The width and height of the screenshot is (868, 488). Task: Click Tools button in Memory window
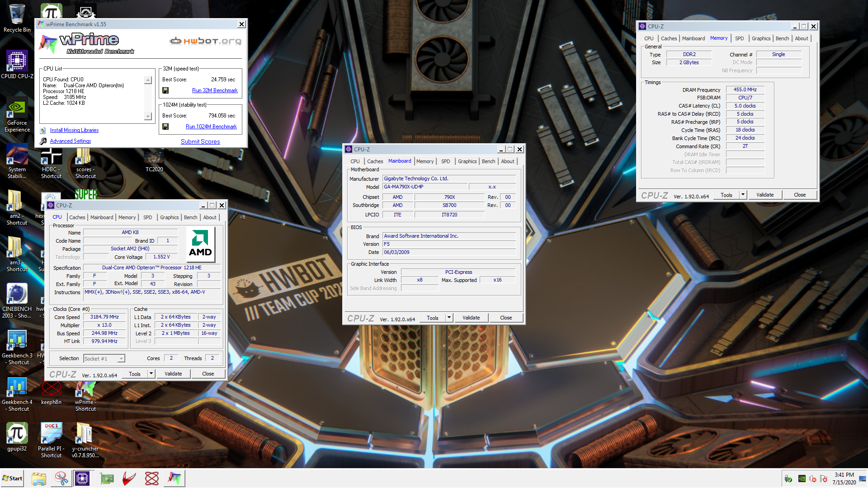point(726,195)
